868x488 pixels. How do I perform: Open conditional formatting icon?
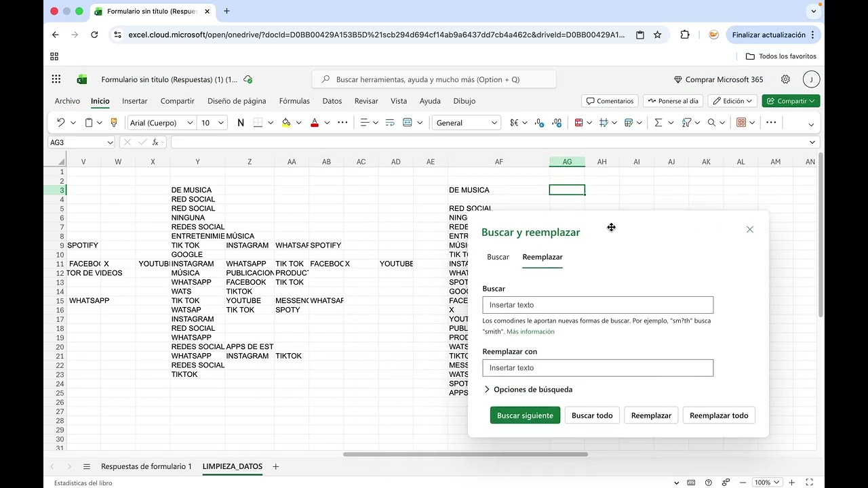click(x=579, y=123)
